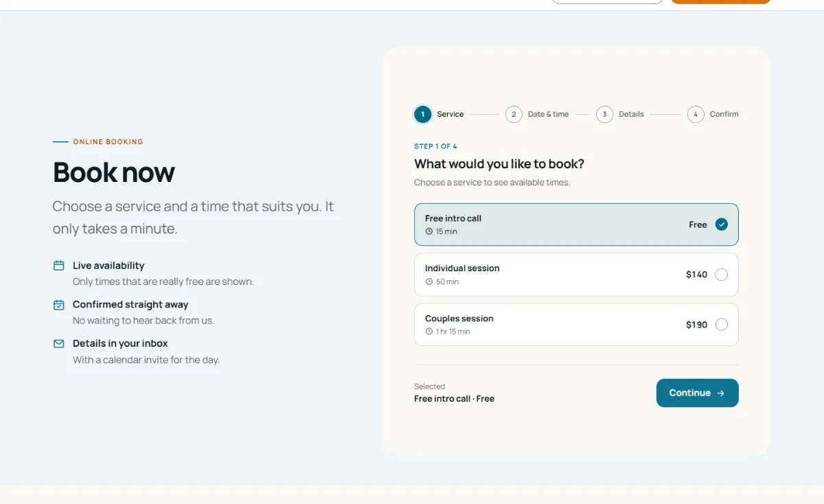
Task: Go to step 4 Confirm
Action: (713, 114)
